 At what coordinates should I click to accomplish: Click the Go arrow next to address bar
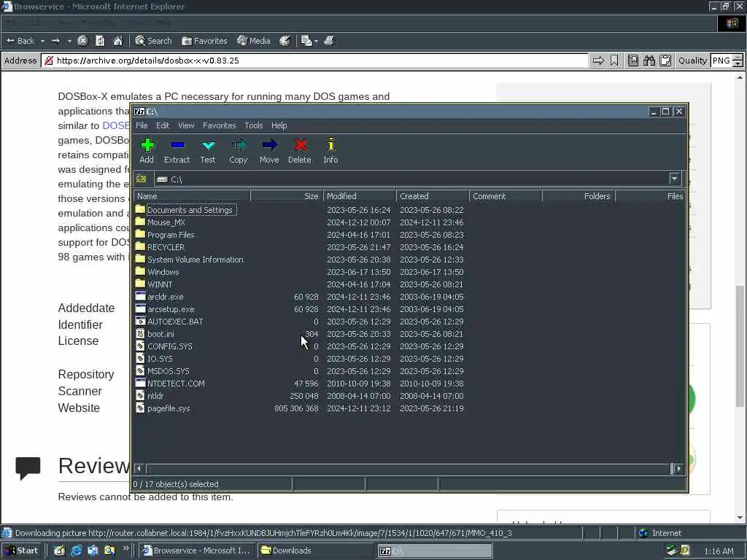[x=598, y=61]
